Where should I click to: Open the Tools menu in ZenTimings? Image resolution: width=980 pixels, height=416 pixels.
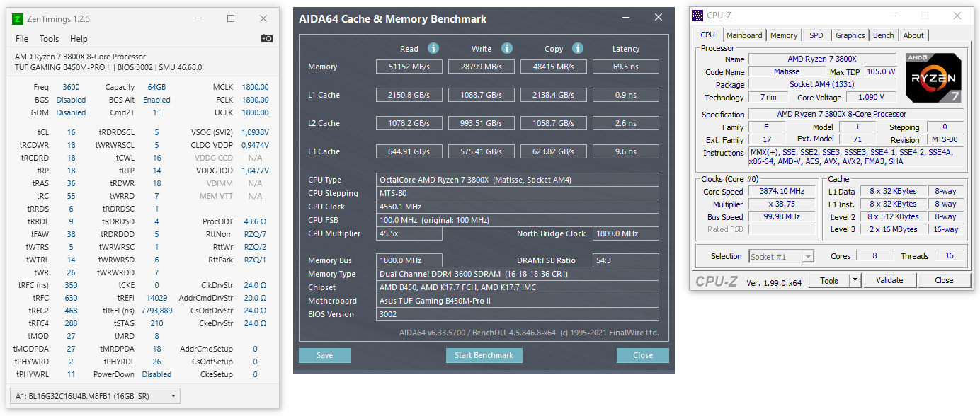pyautogui.click(x=50, y=39)
